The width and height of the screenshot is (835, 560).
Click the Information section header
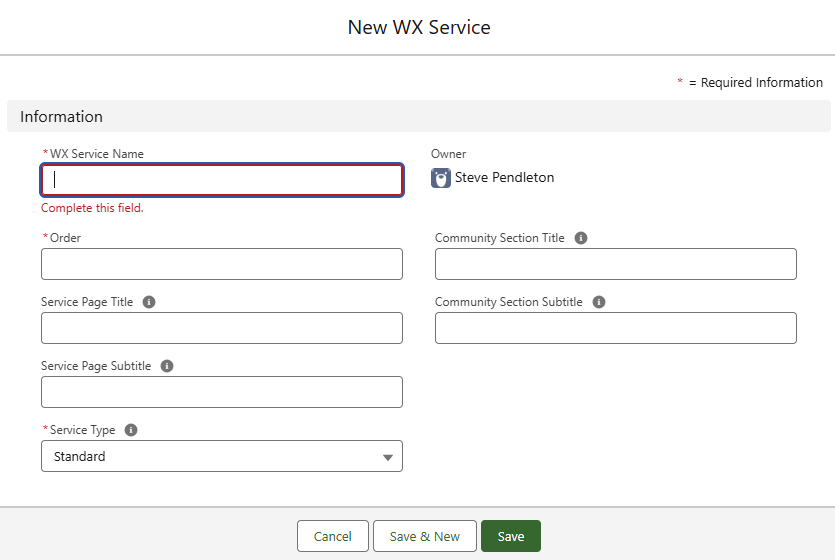[x=61, y=117]
